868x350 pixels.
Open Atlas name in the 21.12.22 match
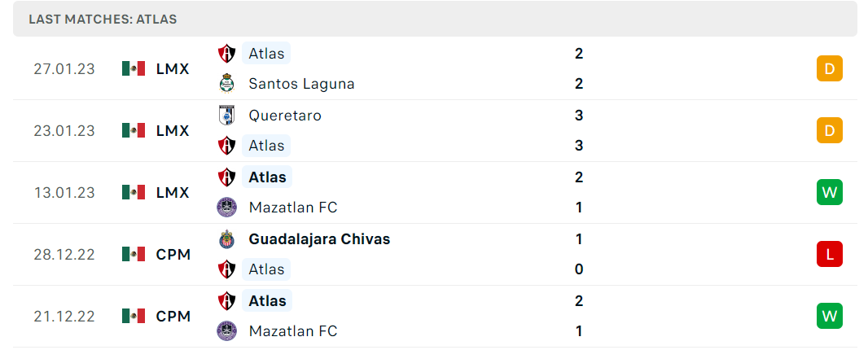pyautogui.click(x=267, y=300)
